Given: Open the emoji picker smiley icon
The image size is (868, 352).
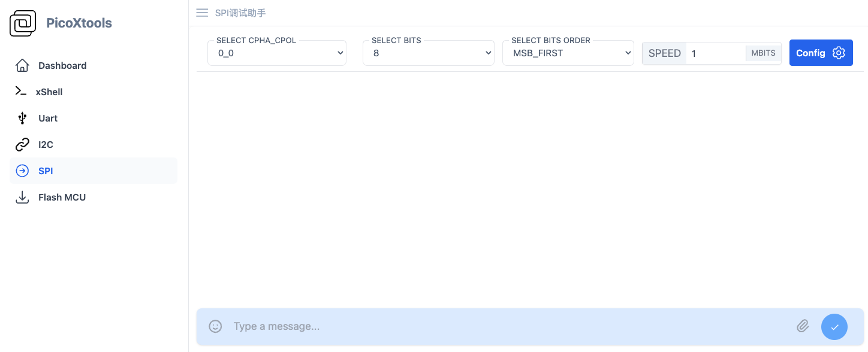Looking at the screenshot, I should 215,326.
